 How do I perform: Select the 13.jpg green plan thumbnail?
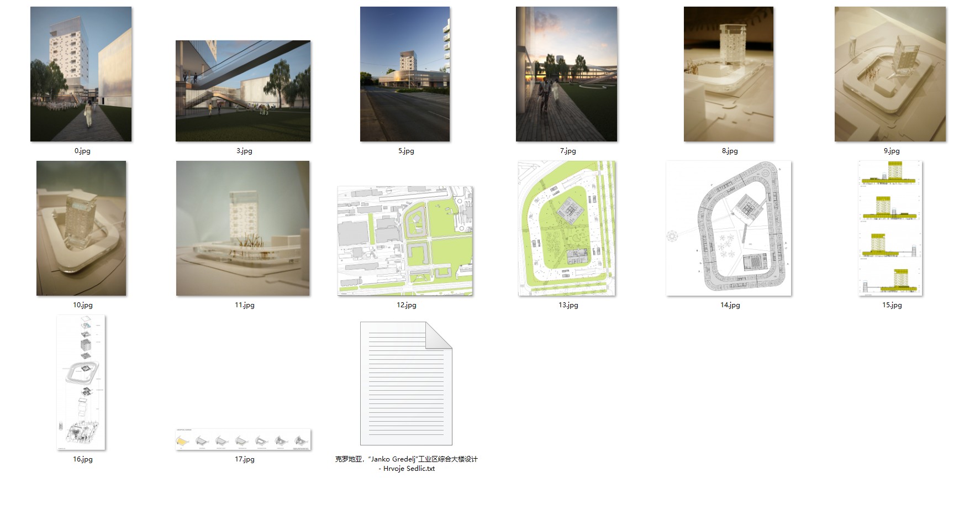pos(567,228)
